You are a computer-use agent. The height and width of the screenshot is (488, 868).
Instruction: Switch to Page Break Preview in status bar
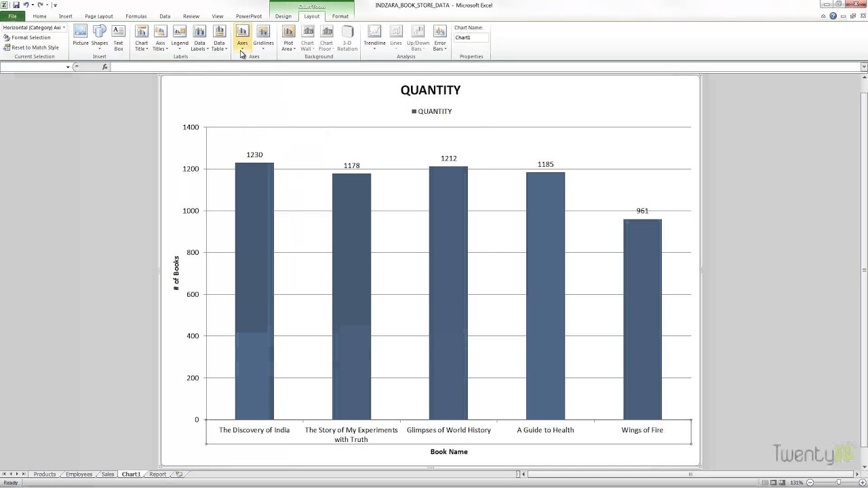(x=783, y=483)
